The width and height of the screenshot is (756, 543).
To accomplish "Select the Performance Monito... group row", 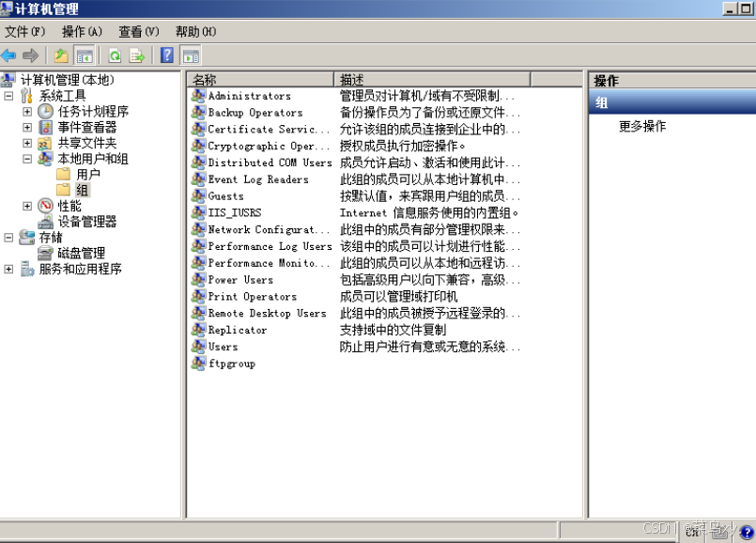I will (x=268, y=263).
